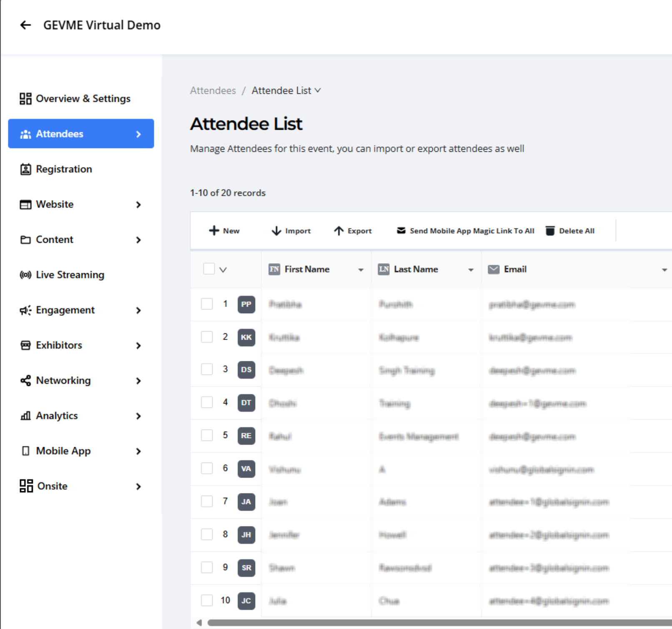Click the Onsite grid icon
This screenshot has height=629, width=672.
[26, 486]
